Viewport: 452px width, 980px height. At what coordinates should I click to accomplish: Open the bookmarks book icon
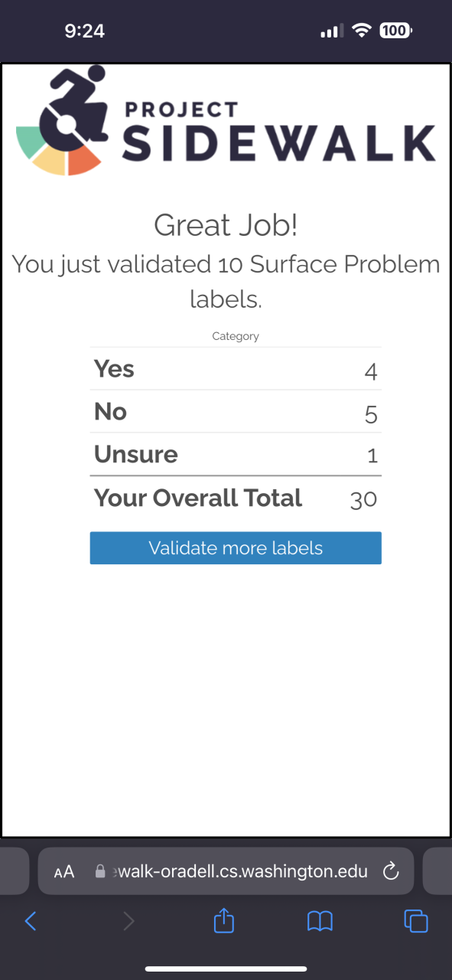click(320, 921)
